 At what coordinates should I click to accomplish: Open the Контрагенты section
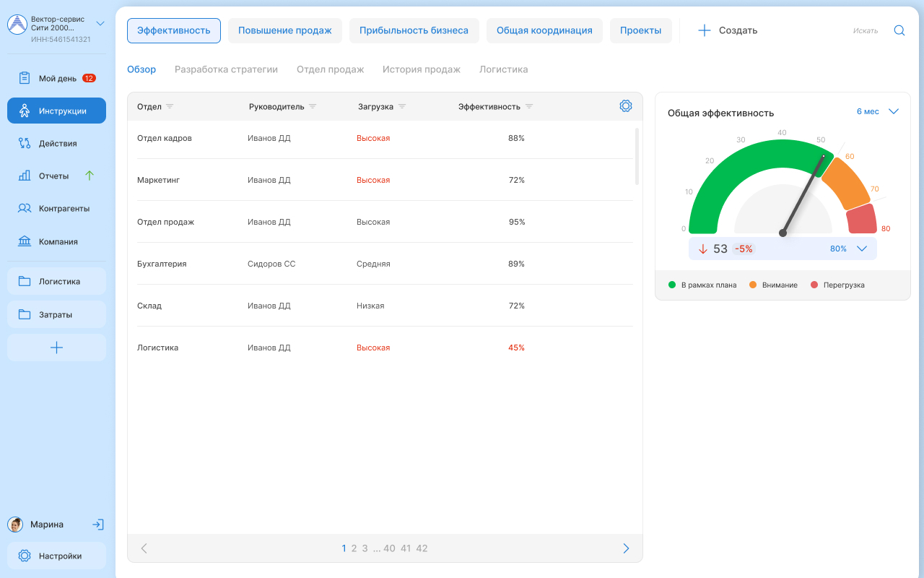point(56,208)
